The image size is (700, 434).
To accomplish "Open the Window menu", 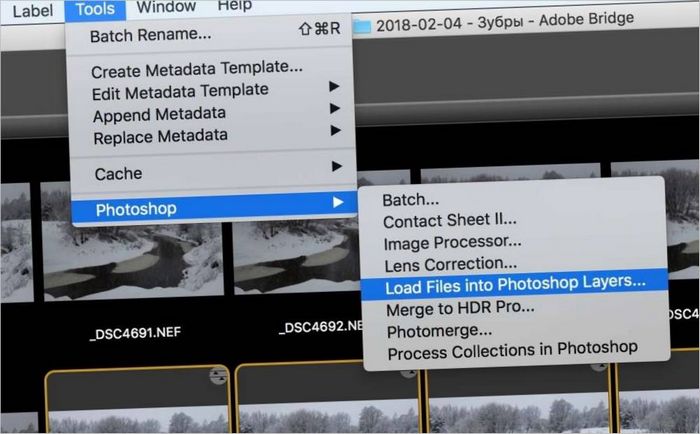I will pyautogui.click(x=166, y=7).
